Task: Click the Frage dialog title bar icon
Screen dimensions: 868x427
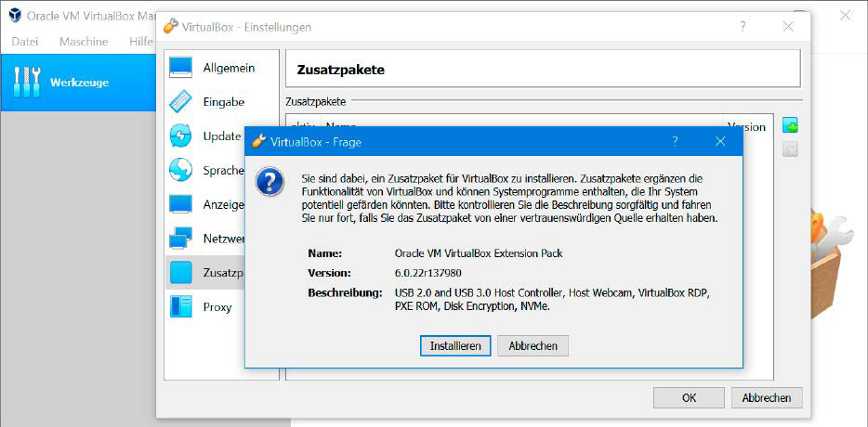Action: tap(258, 142)
